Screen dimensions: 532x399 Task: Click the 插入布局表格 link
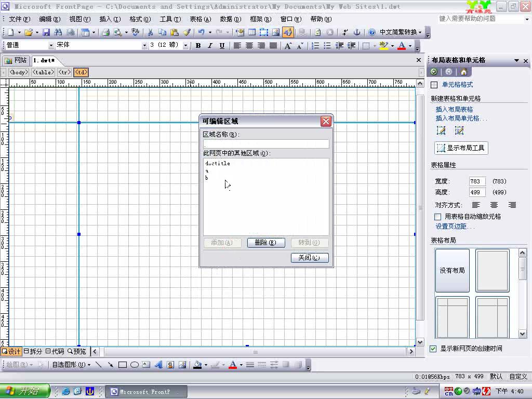coord(454,109)
